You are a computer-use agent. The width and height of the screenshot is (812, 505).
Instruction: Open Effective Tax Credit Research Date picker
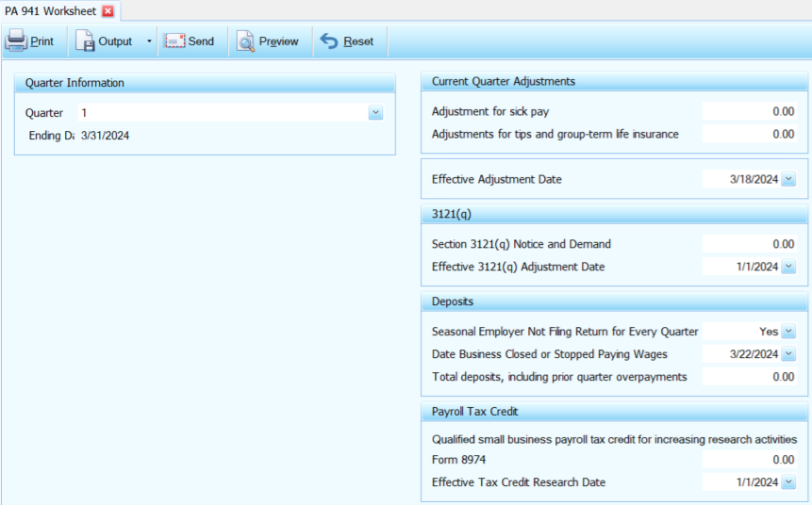(x=788, y=482)
